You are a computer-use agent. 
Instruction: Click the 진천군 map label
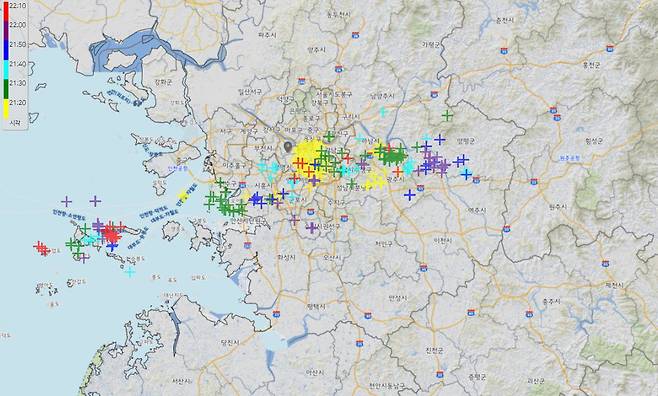pyautogui.click(x=434, y=350)
